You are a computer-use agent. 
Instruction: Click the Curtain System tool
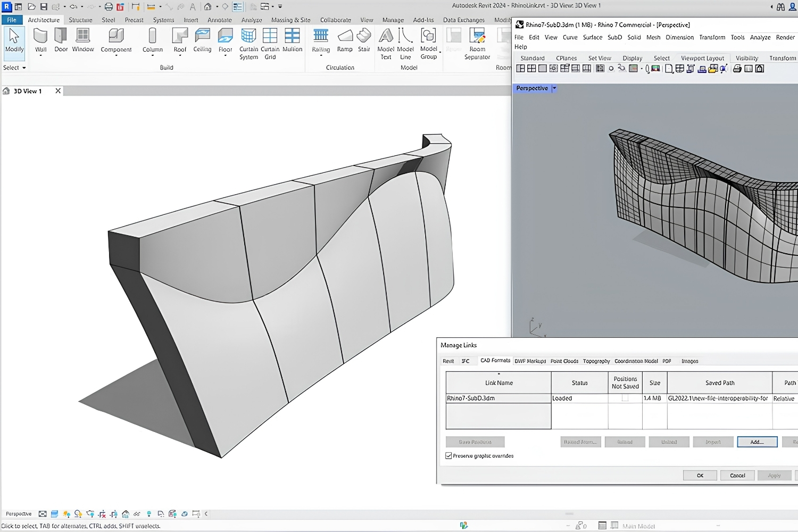(248, 43)
